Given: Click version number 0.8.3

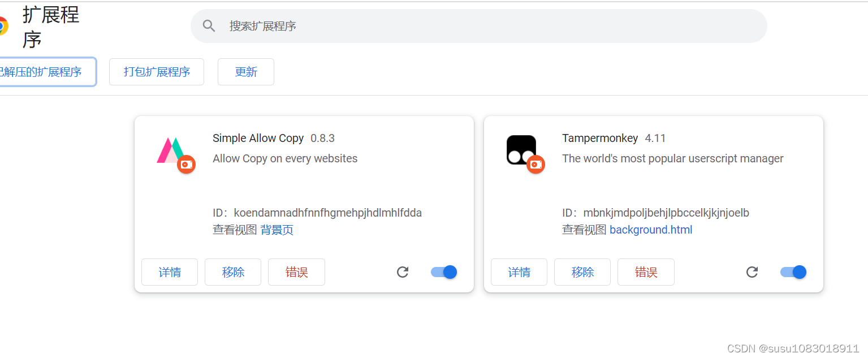Looking at the screenshot, I should coord(323,138).
